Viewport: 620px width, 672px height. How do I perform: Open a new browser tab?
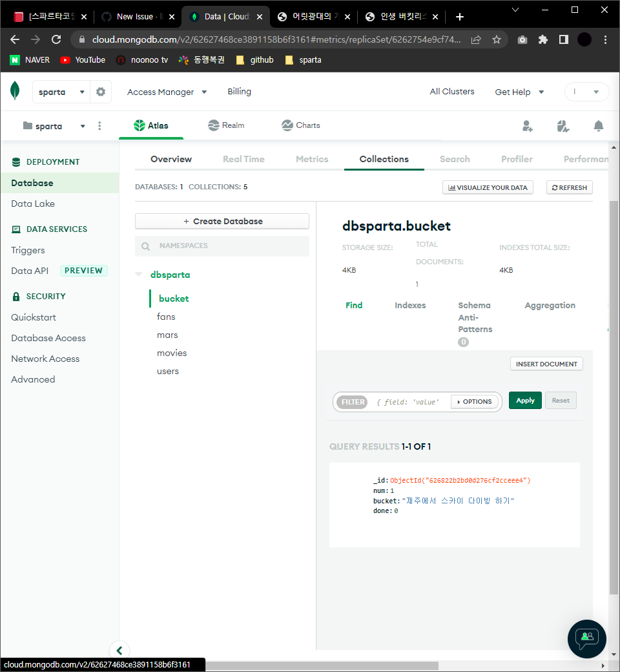[x=460, y=17]
